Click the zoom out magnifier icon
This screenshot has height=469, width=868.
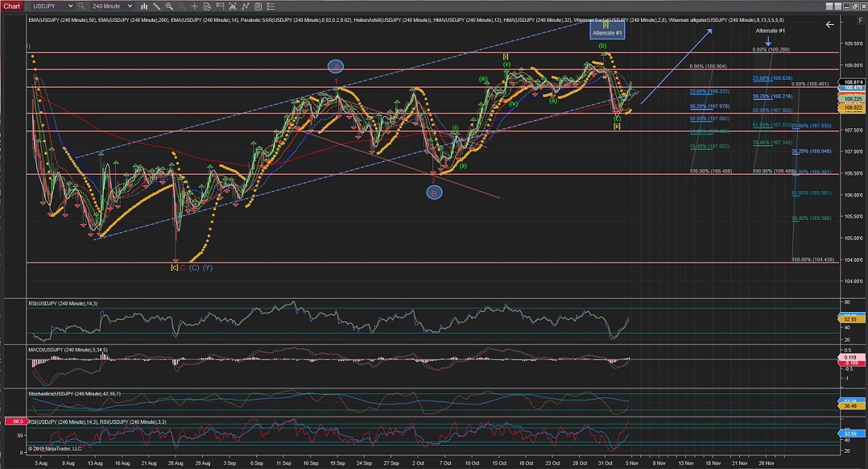[181, 6]
